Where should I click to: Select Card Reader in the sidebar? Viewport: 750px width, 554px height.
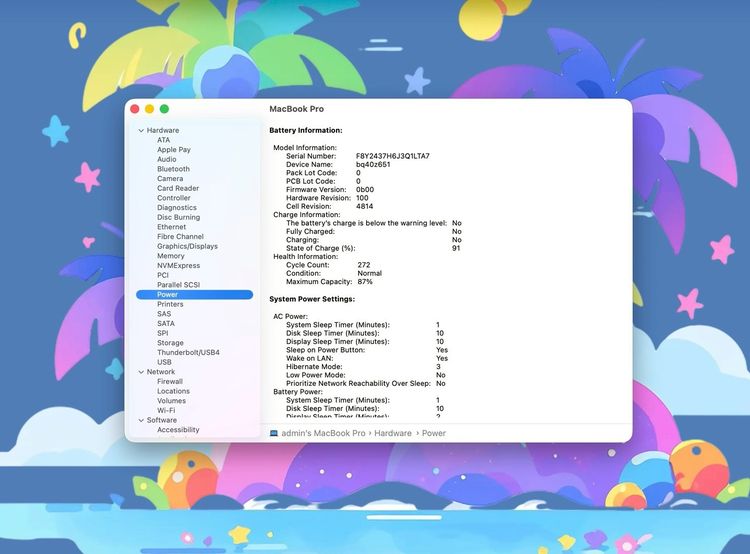(x=178, y=188)
